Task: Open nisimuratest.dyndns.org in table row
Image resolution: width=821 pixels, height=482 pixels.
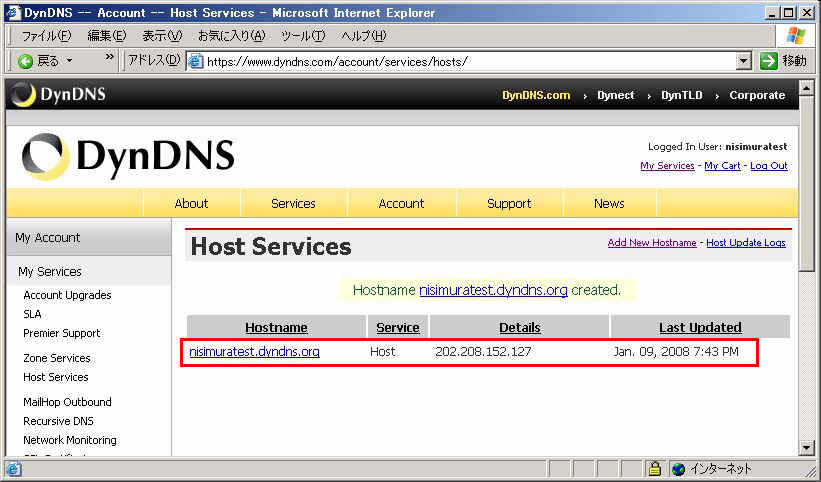Action: (x=254, y=352)
